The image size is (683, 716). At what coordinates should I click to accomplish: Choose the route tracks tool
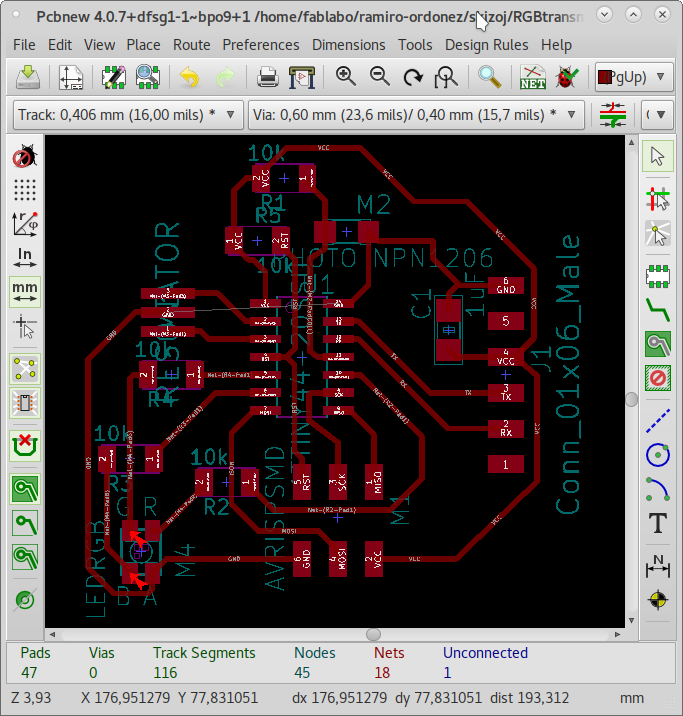pos(657,310)
